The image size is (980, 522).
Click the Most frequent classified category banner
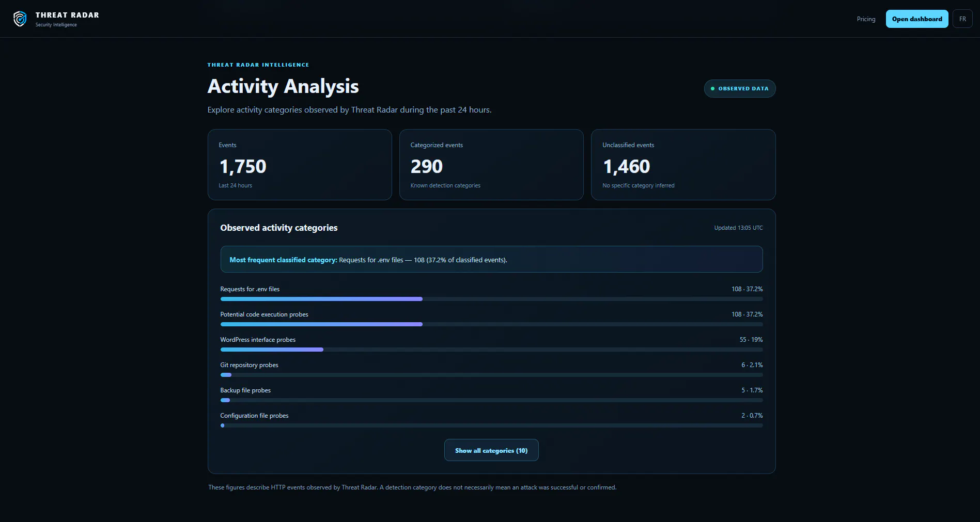[491, 259]
